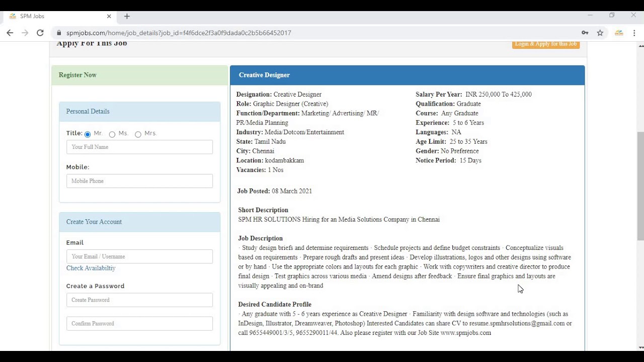Viewport: 644px width, 362px height.
Task: Open Chrome three-dot menu
Action: click(x=634, y=33)
